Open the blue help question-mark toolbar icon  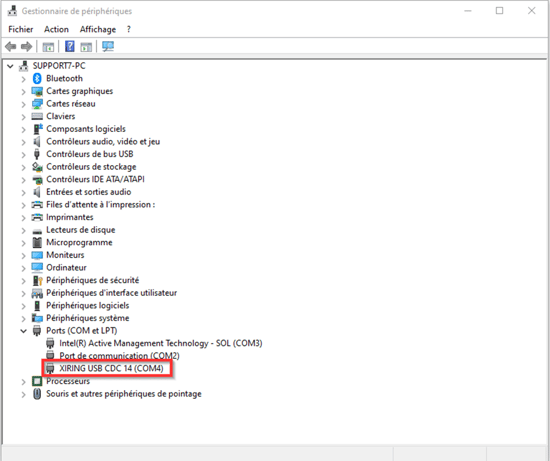pos(70,46)
